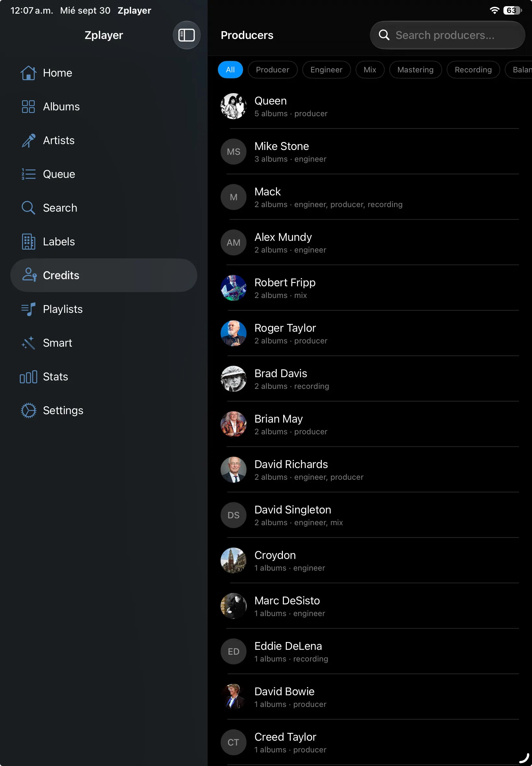The width and height of the screenshot is (532, 766).
Task: Filter by the Mix chip
Action: (370, 70)
